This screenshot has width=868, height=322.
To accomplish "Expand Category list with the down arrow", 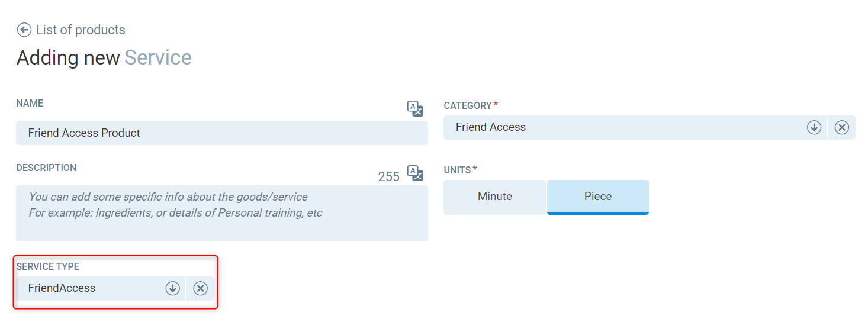I will click(x=814, y=127).
